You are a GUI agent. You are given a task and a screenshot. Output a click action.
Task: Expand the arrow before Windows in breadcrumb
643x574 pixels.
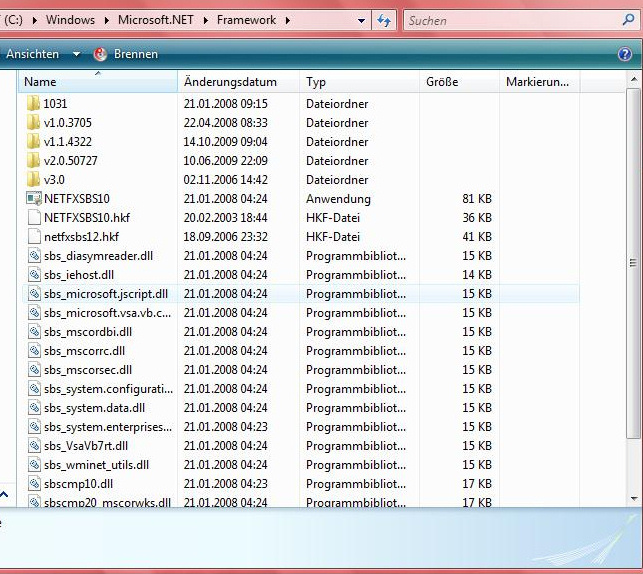coord(35,20)
